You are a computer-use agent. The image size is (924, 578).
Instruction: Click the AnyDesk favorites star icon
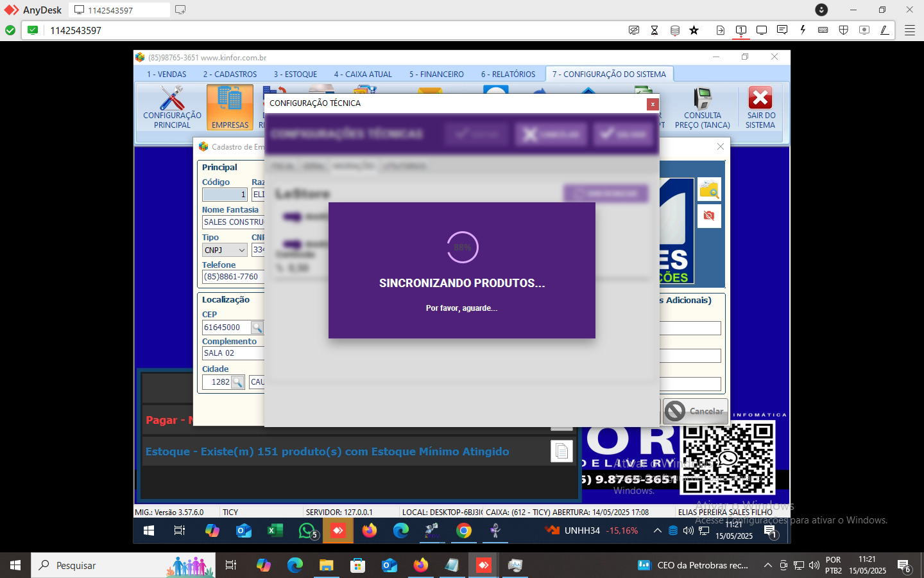coord(694,30)
